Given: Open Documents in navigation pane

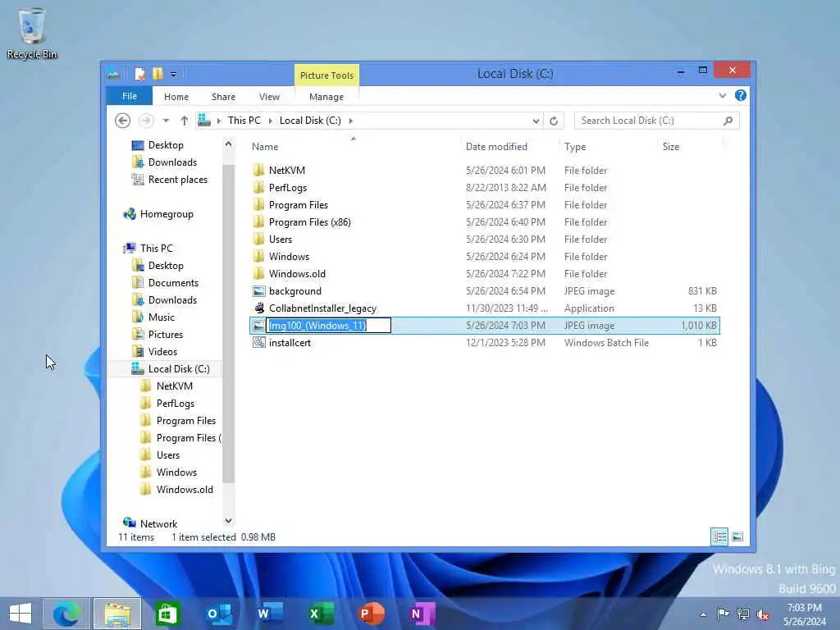Looking at the screenshot, I should point(173,283).
